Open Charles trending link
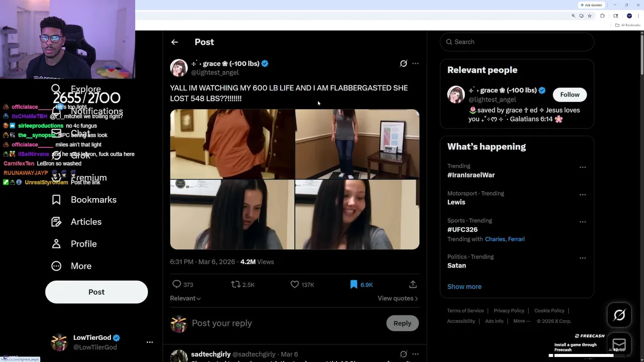The width and height of the screenshot is (644, 362). point(495,239)
